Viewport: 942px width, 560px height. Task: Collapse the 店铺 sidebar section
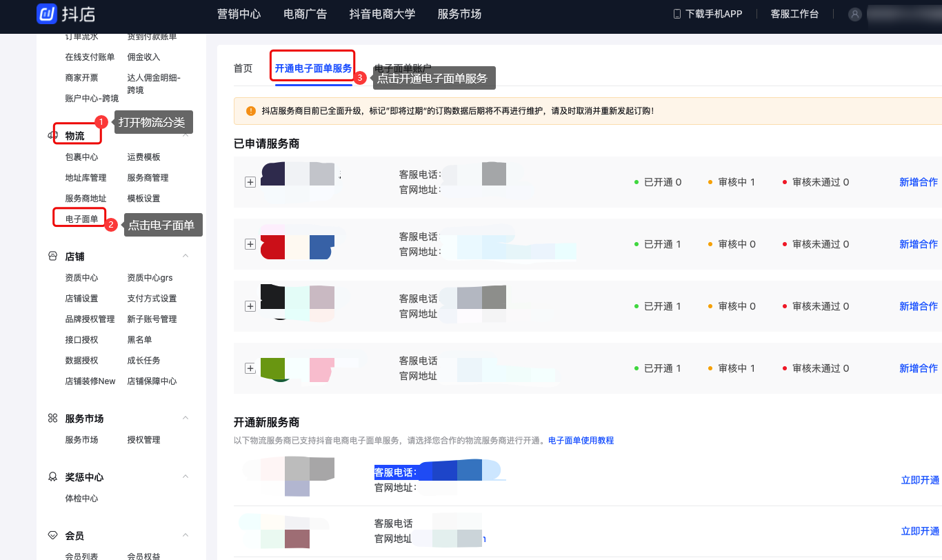click(x=185, y=257)
